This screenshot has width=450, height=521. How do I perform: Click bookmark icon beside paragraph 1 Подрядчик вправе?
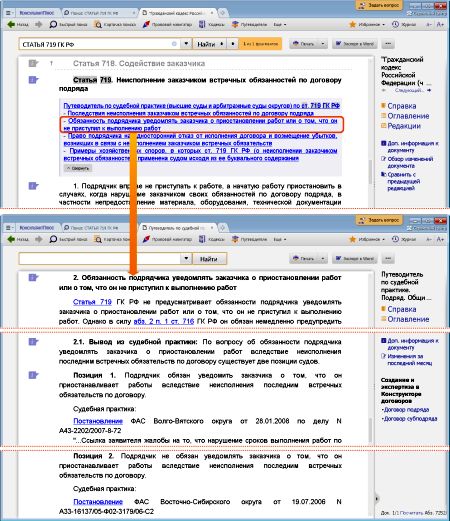point(33,186)
